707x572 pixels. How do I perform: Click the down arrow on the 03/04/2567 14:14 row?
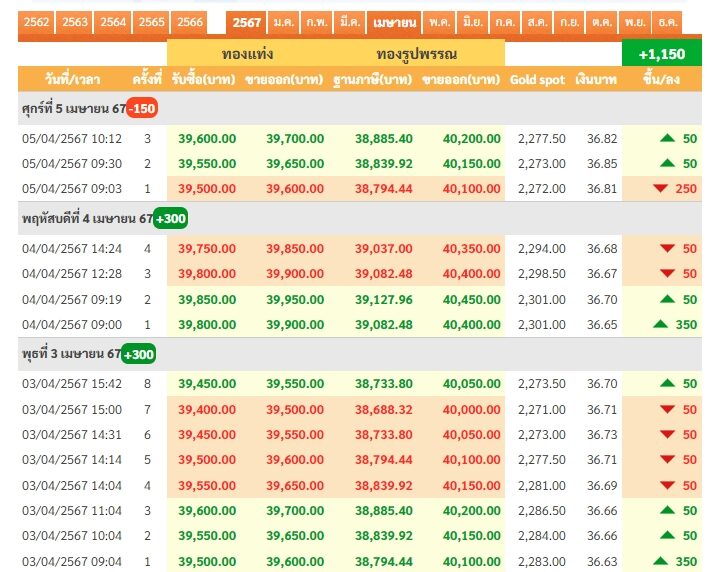point(667,459)
